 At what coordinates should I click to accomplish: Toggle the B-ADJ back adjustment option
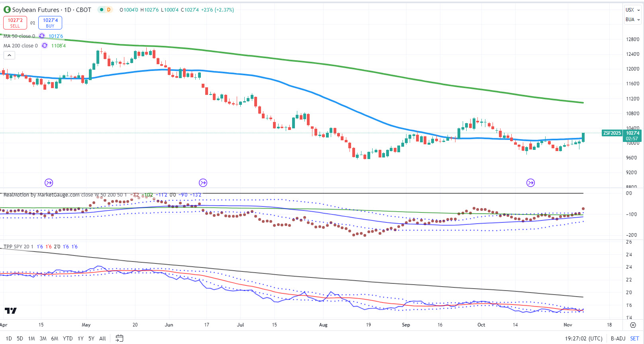[618, 338]
